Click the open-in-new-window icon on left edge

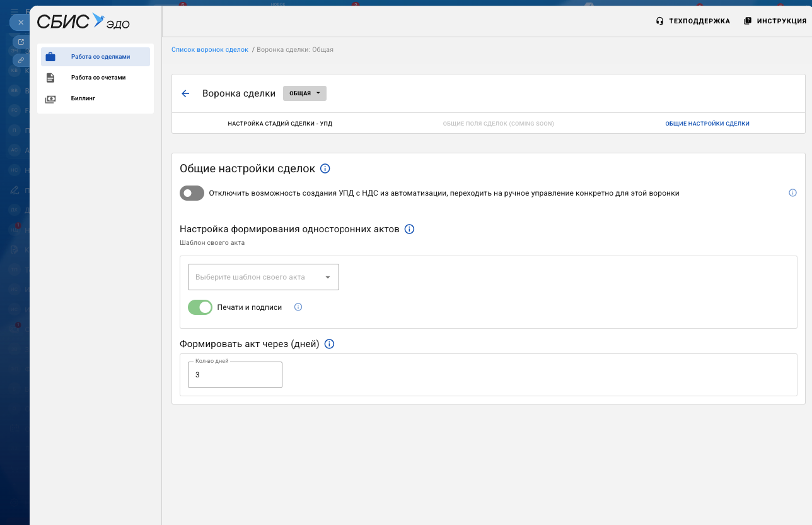(21, 42)
